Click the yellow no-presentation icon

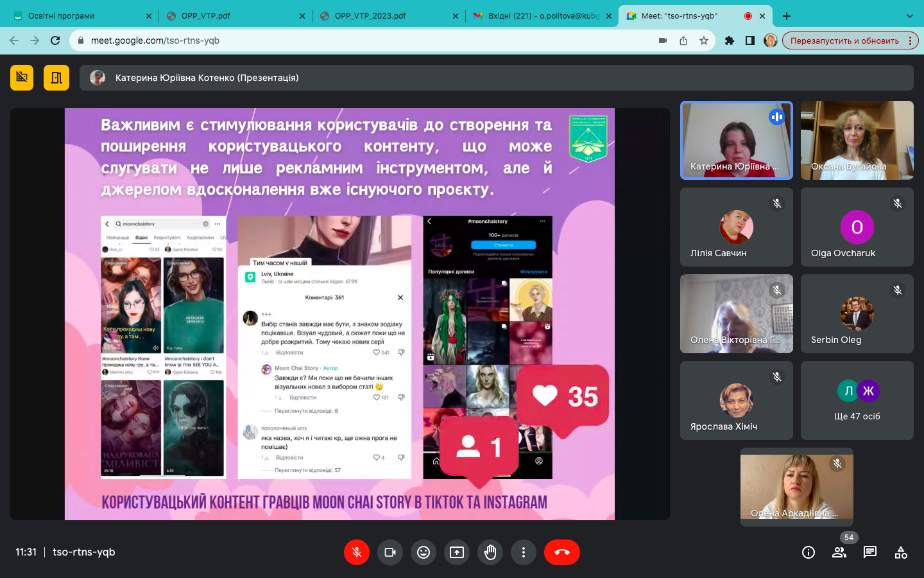[22, 78]
